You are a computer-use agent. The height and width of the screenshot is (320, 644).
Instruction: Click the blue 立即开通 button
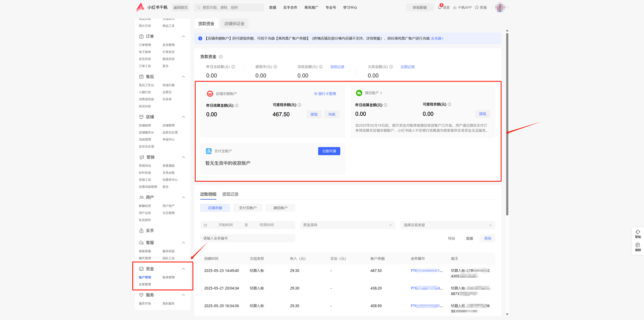coord(329,151)
